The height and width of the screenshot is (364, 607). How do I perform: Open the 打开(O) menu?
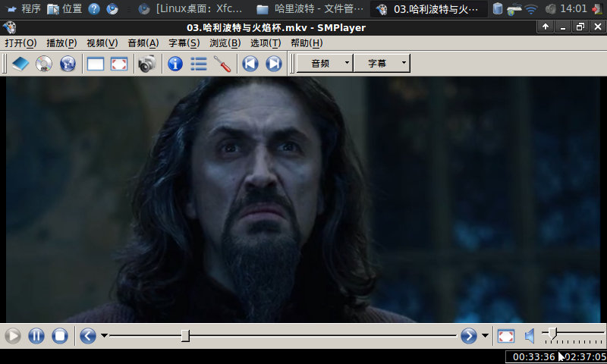(21, 43)
